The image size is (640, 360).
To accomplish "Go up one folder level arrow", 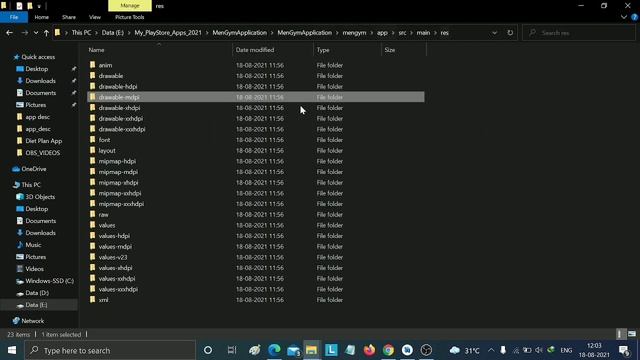I will [x=46, y=33].
